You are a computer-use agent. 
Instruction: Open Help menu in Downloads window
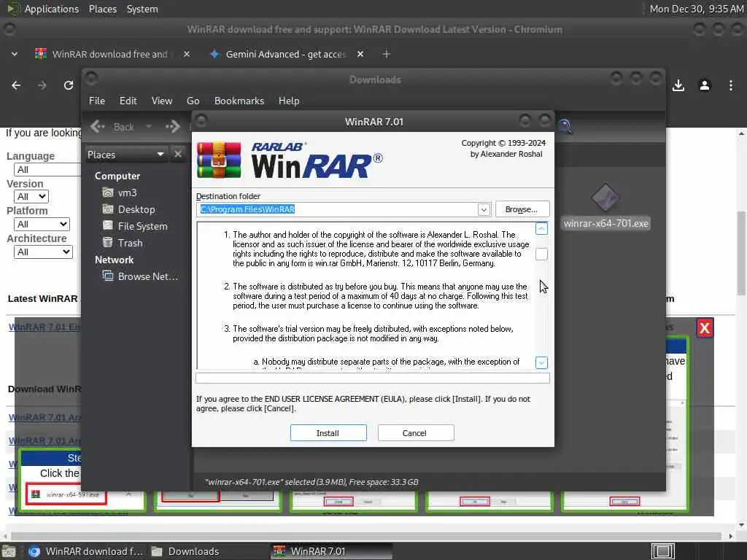click(289, 101)
